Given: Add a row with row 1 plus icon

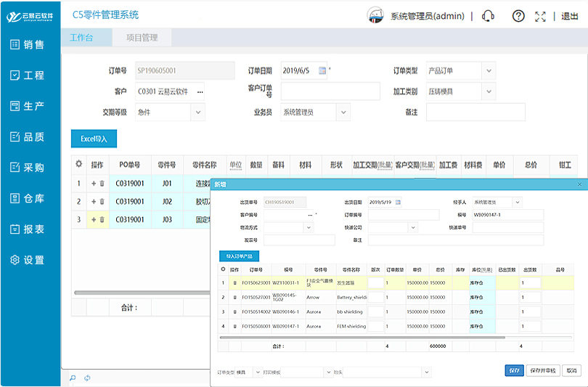Looking at the screenshot, I should 94,183.
